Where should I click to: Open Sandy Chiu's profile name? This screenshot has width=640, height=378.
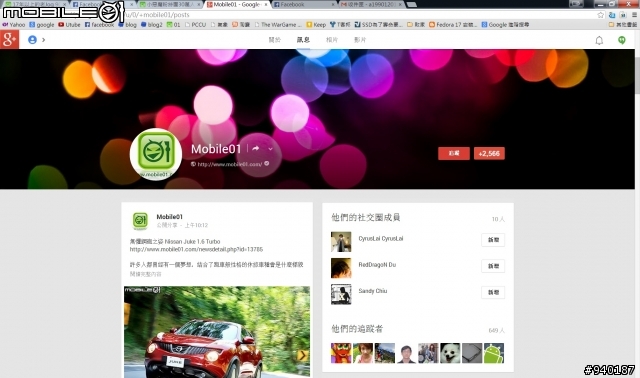point(373,291)
